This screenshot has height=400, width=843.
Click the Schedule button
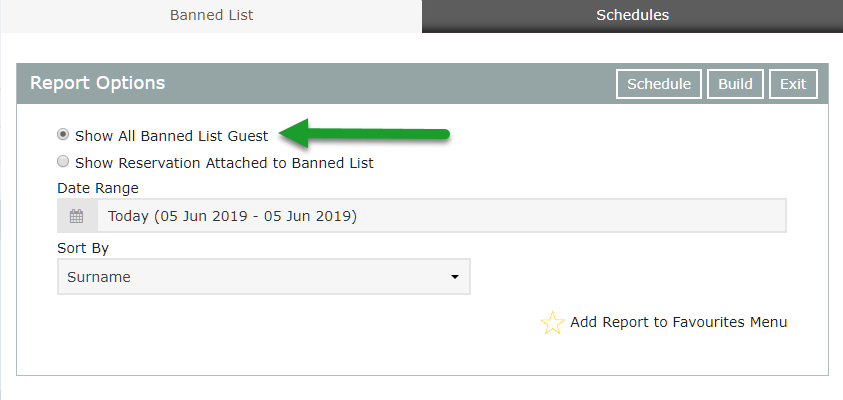[x=659, y=84]
